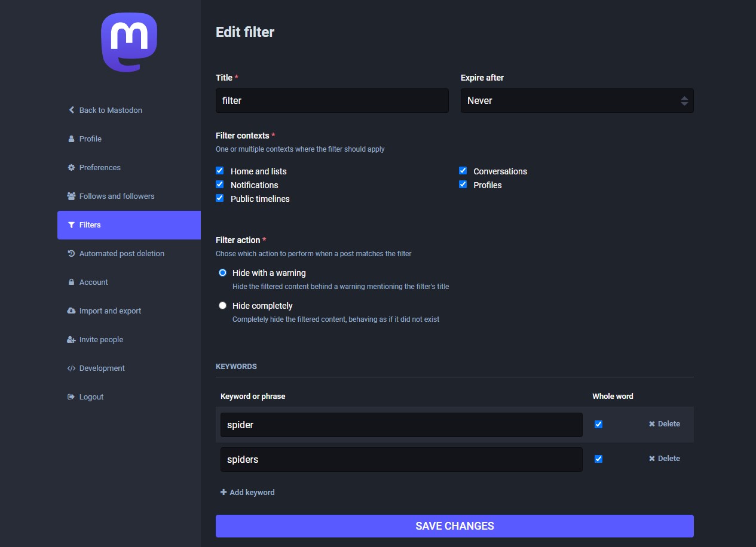This screenshot has width=756, height=547.
Task: Open the Invite people page
Action: (129, 339)
